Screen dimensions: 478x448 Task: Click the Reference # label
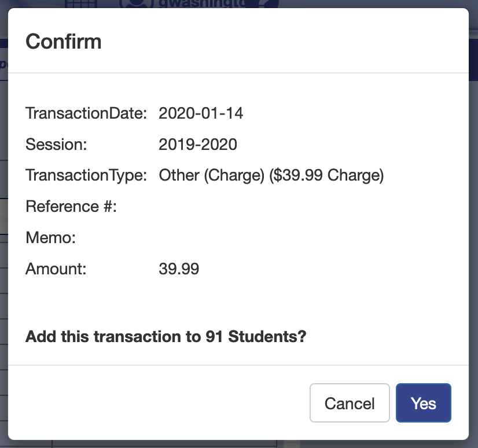click(x=71, y=206)
